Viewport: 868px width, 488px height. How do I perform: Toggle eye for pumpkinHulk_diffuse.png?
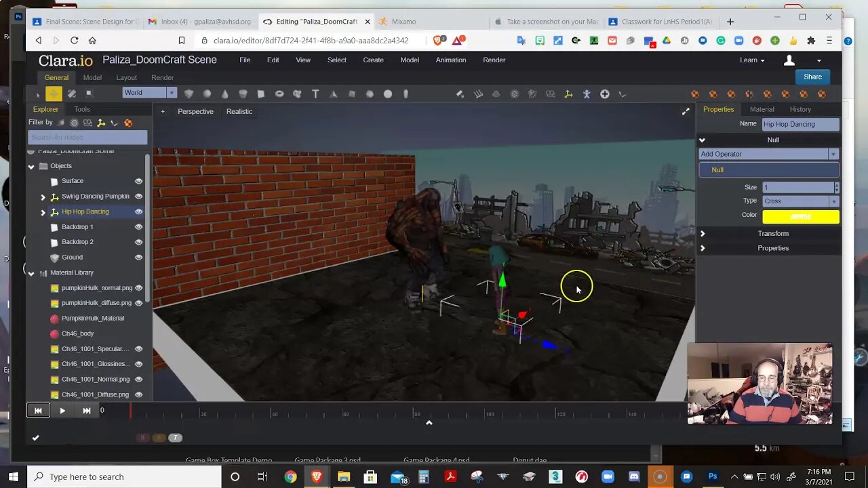(x=138, y=303)
